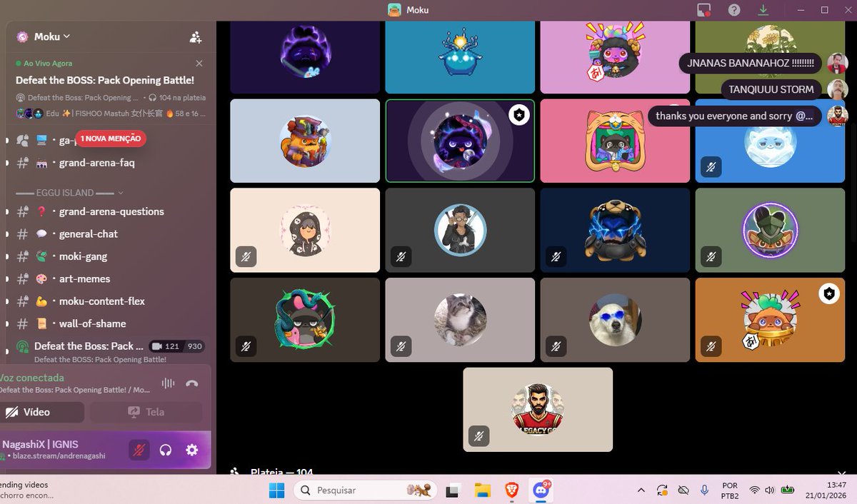This screenshot has height=504, width=857.
Task: Open Brave browser from the taskbar
Action: pos(512,490)
